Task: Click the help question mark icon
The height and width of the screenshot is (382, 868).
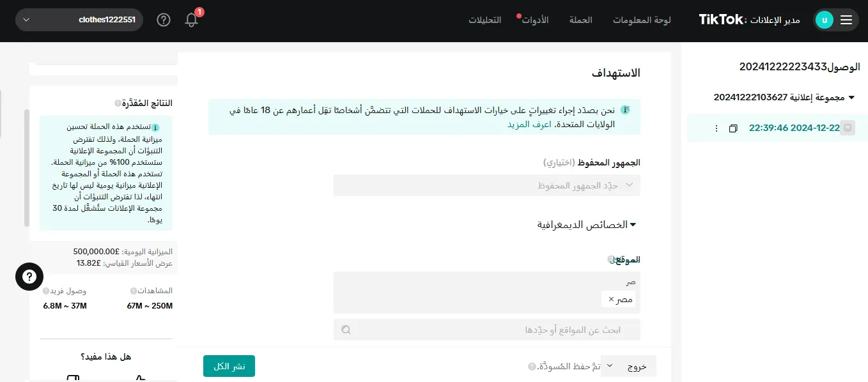Action: point(164,20)
